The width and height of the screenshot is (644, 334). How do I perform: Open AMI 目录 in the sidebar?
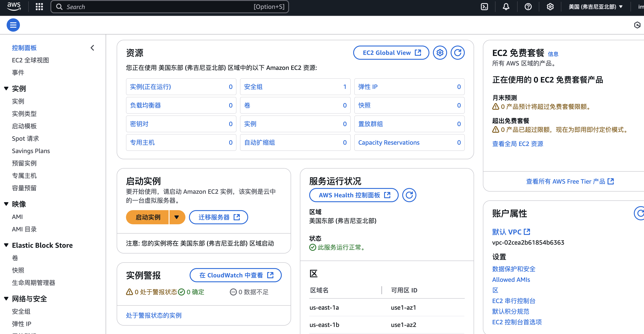click(x=24, y=229)
